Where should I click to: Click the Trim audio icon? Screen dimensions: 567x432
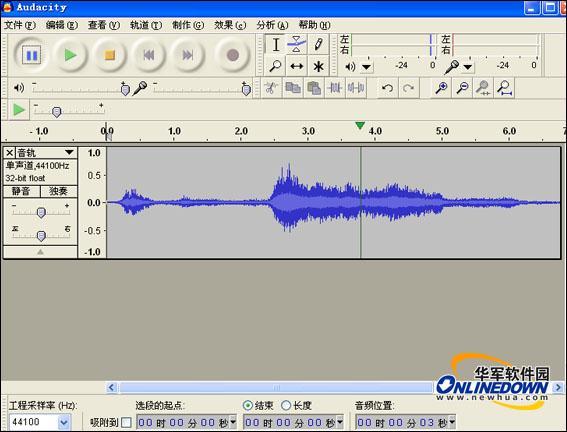click(x=335, y=88)
